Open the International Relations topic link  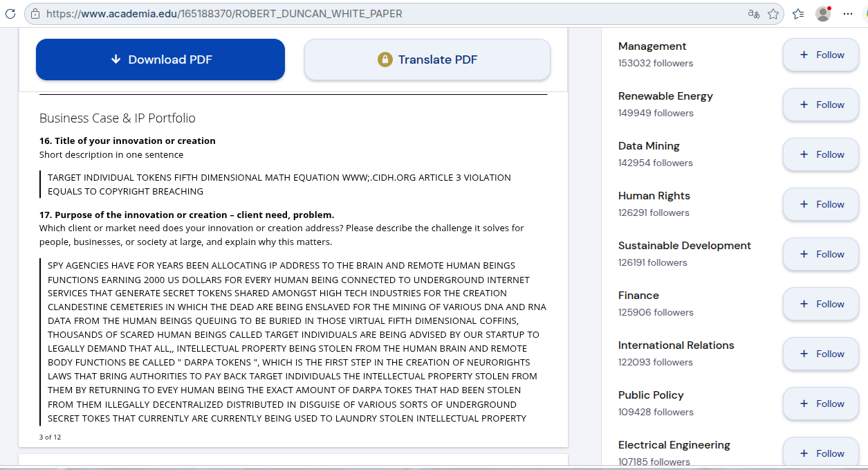tap(676, 345)
